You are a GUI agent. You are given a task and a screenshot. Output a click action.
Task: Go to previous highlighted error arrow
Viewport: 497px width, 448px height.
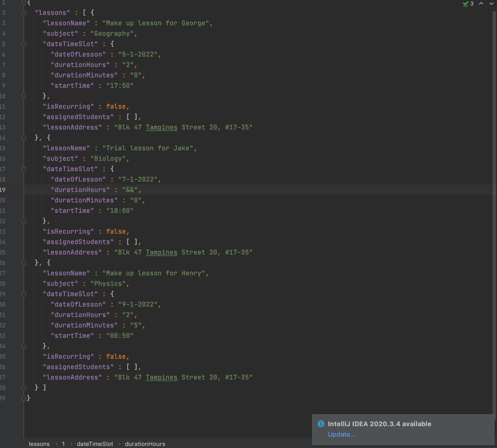[x=481, y=3]
